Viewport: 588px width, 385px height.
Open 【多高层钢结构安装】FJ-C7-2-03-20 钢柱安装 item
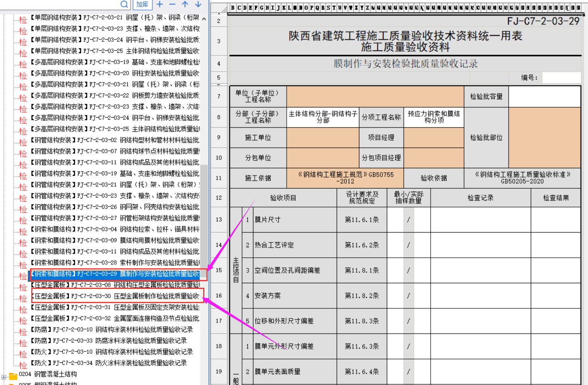pos(115,73)
